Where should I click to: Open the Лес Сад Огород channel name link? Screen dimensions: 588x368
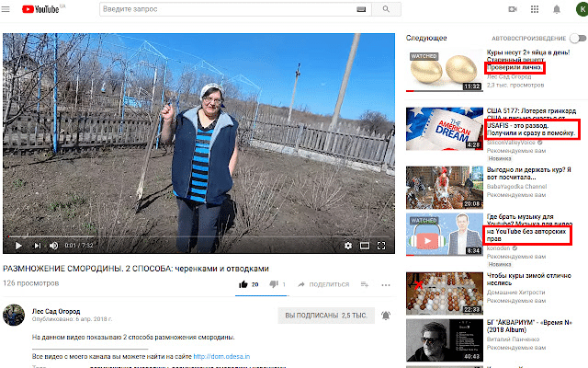56,311
